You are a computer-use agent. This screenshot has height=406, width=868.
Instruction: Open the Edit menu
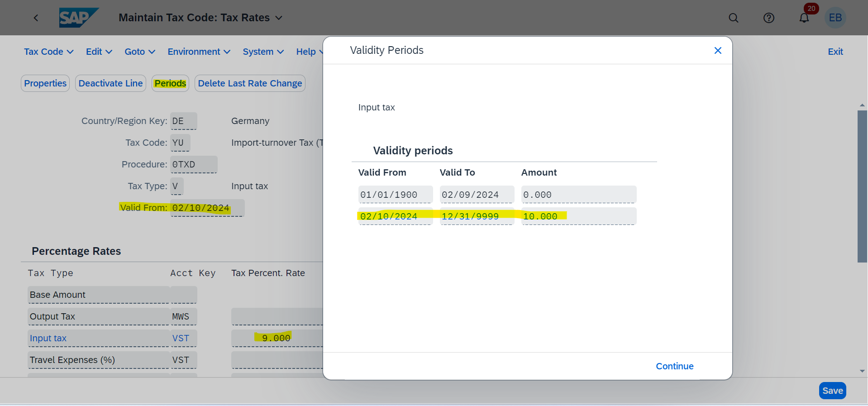pos(99,52)
